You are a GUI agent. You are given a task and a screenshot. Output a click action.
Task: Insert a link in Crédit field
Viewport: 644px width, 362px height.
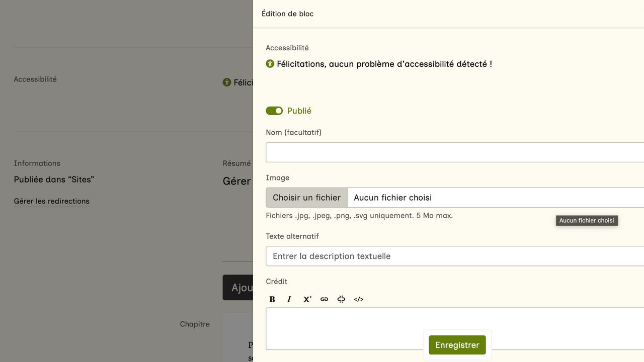[x=324, y=299]
